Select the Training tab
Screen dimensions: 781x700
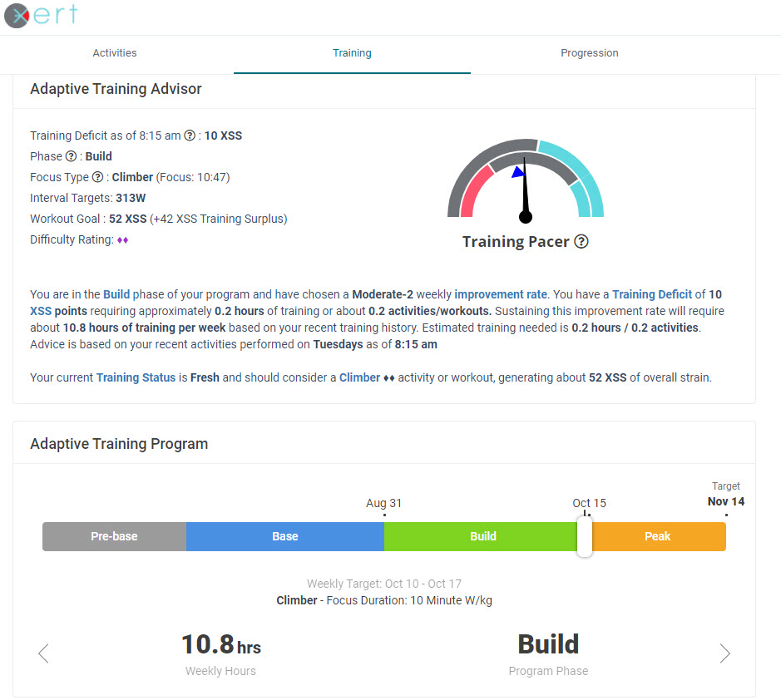(352, 52)
